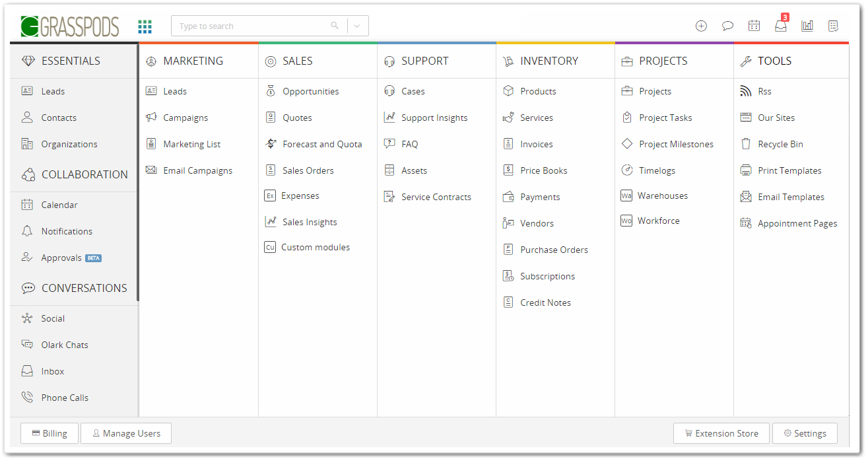Open the Settings button
Screen dimensions: 868x461
[x=804, y=433]
